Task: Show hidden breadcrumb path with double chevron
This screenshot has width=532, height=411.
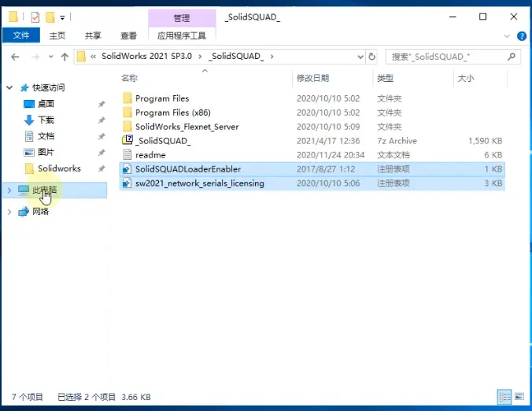Action: click(x=94, y=57)
